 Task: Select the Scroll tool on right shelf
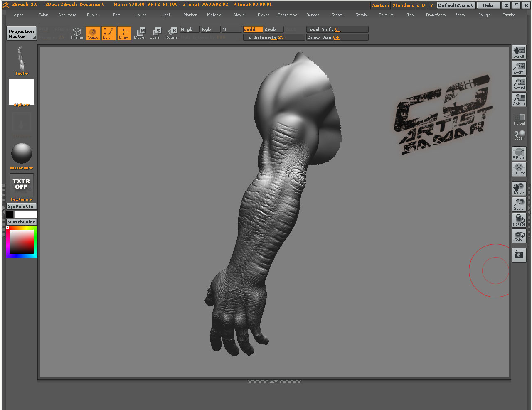click(519, 52)
